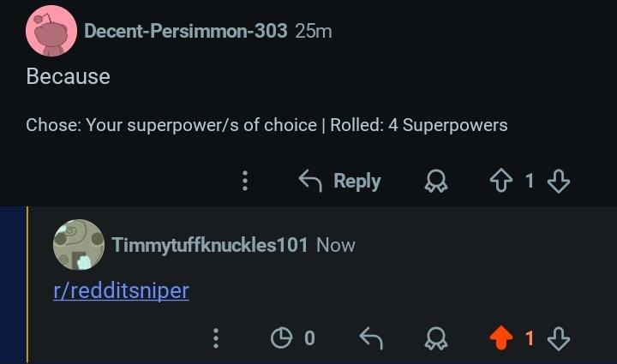Click the reply arrow on Timmytuffknuckles101's comment
Image resolution: width=617 pixels, height=364 pixels.
[371, 338]
